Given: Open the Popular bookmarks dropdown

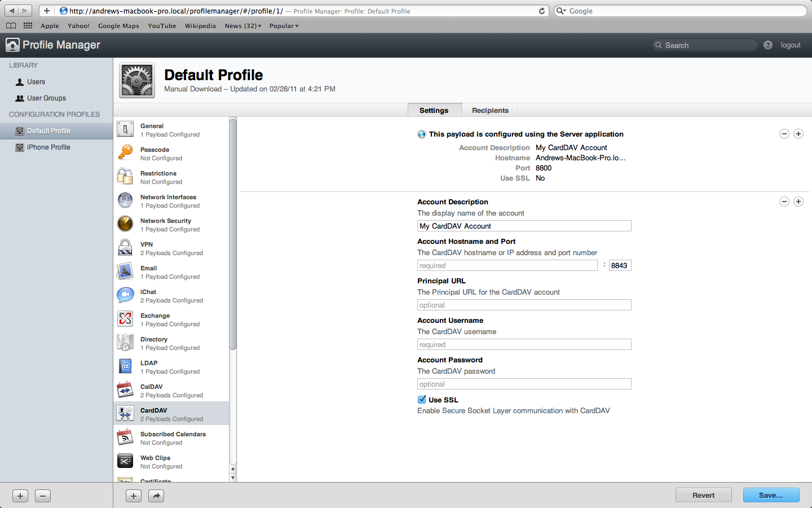Looking at the screenshot, I should tap(284, 26).
